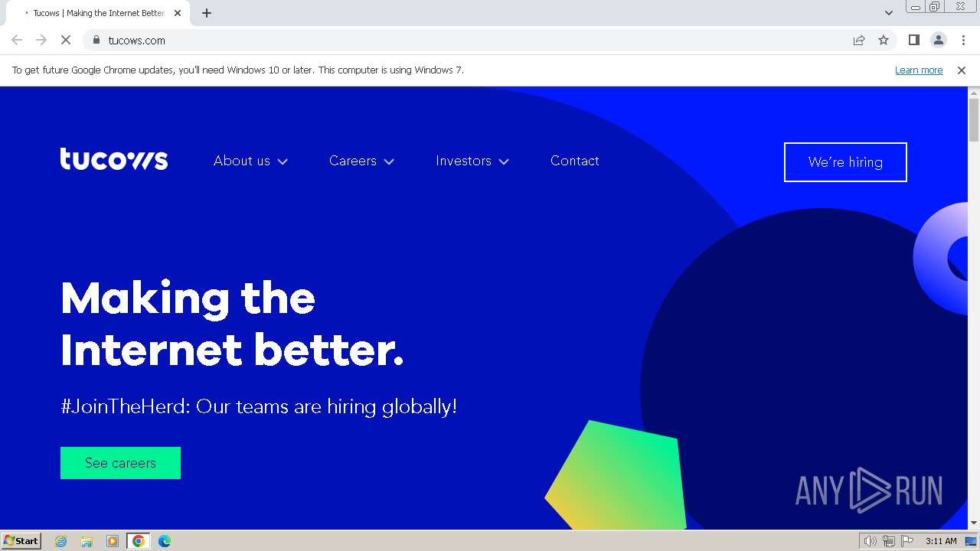Click the Learn more link
Image resolution: width=980 pixels, height=551 pixels.
coord(919,70)
